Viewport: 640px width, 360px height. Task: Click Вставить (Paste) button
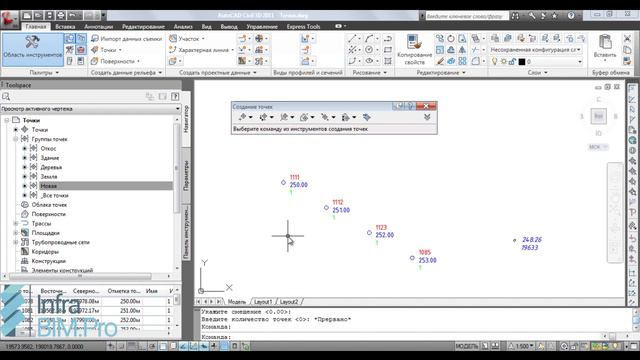605,47
